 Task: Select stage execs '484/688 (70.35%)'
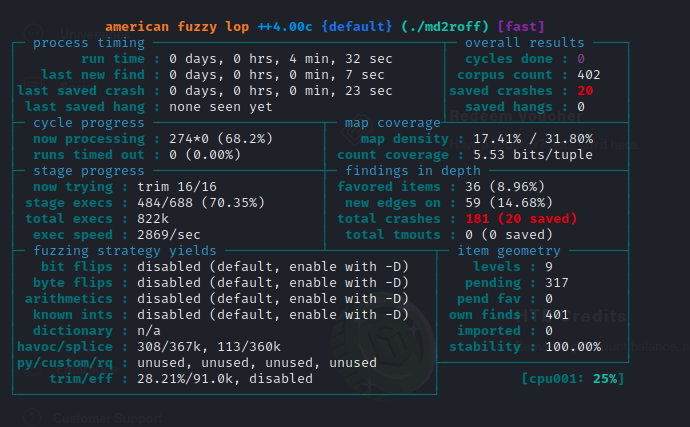click(x=201, y=203)
